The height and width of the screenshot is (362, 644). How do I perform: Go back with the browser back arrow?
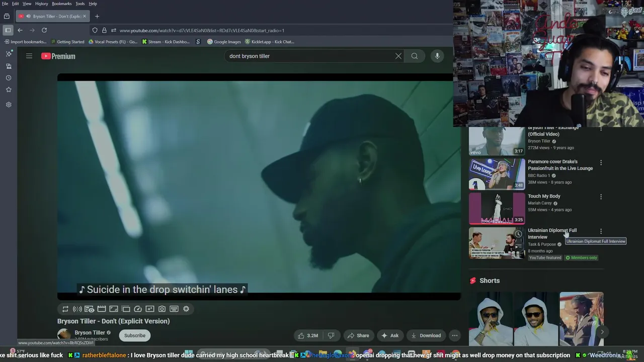tap(20, 30)
